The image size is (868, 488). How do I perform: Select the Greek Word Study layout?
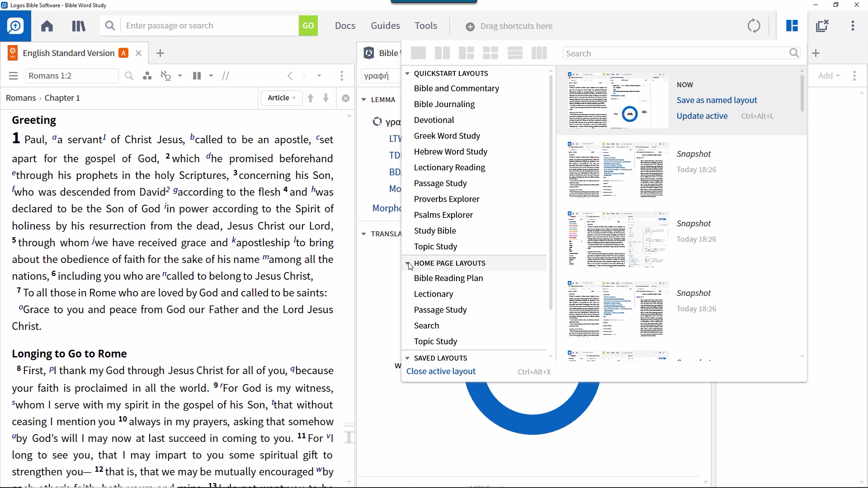pos(447,136)
